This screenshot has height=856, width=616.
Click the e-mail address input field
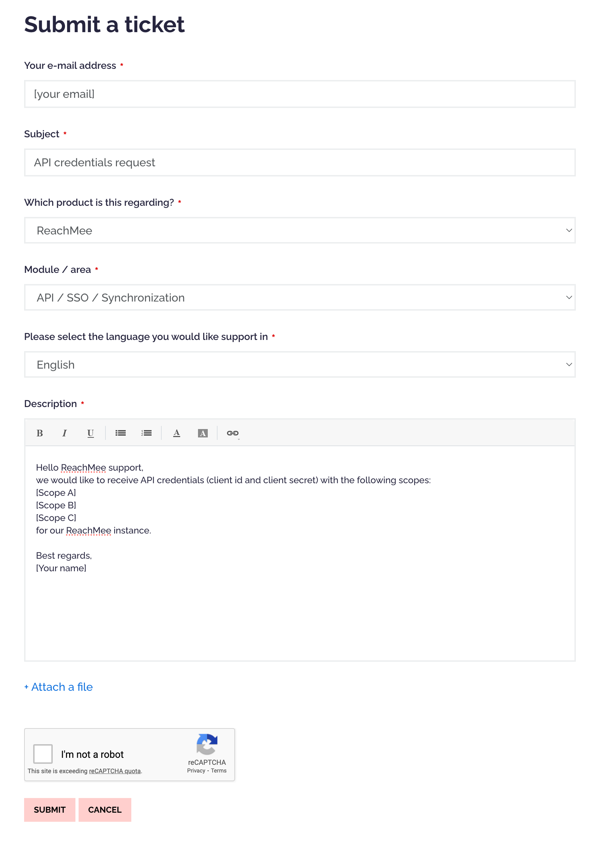tap(300, 94)
